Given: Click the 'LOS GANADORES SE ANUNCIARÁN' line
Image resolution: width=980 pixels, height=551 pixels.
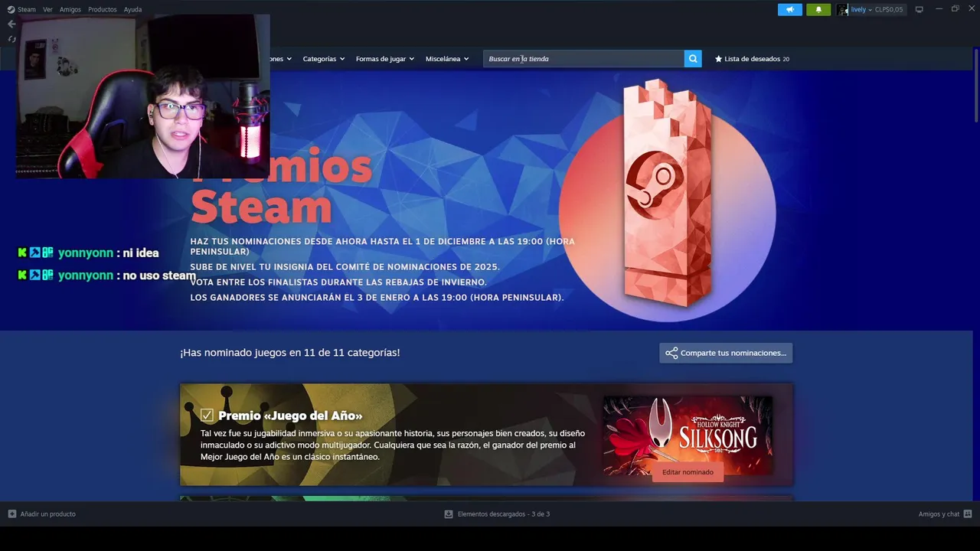Looking at the screenshot, I should point(377,298).
